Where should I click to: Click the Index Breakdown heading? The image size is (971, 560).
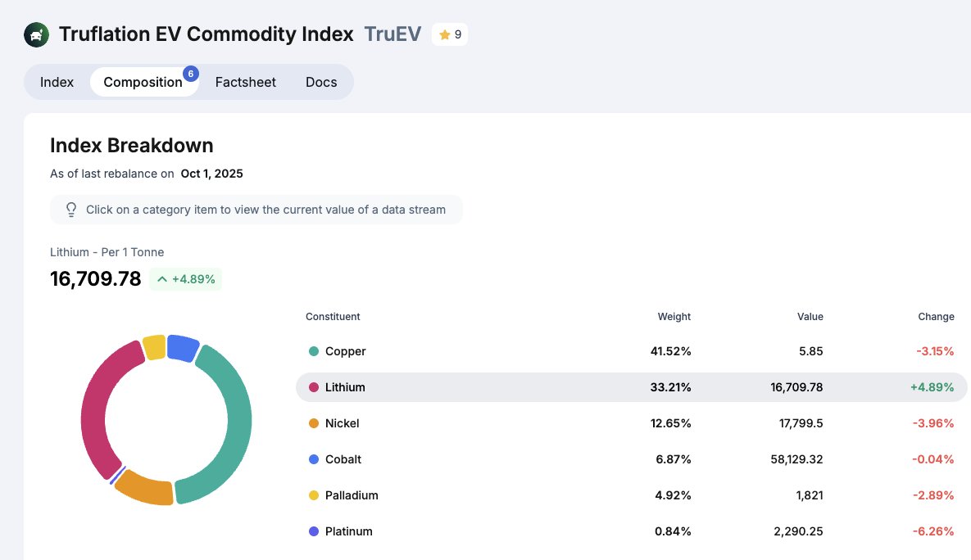[131, 146]
